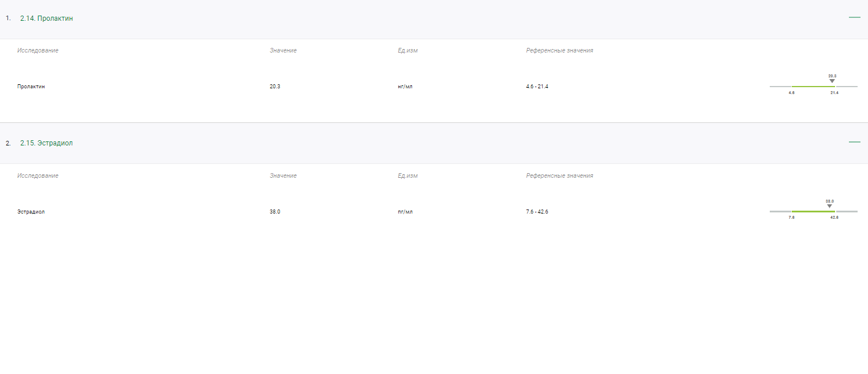Click the 'пг/мл' unit cell

[405, 212]
